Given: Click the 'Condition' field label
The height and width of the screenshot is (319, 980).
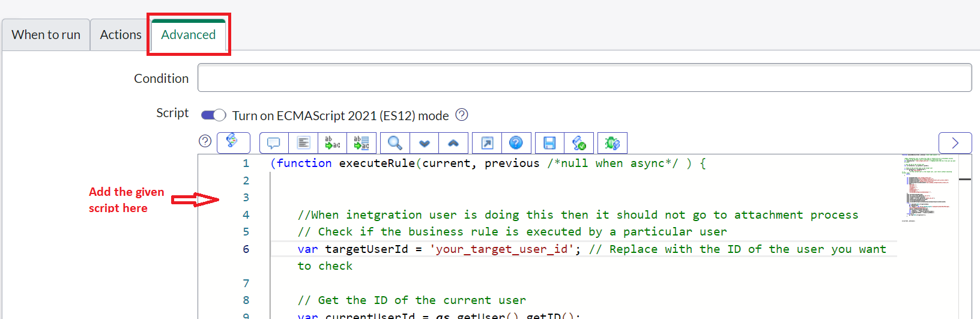Looking at the screenshot, I should 161,79.
